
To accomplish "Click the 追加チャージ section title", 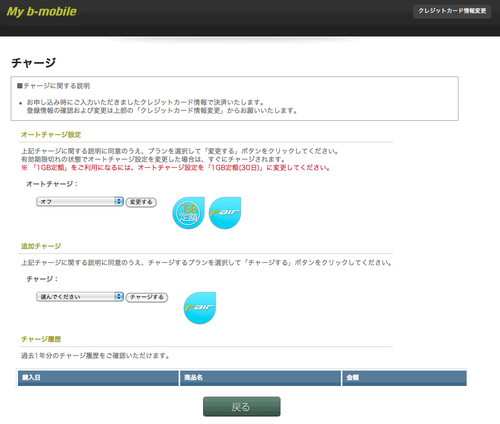I will point(41,246).
